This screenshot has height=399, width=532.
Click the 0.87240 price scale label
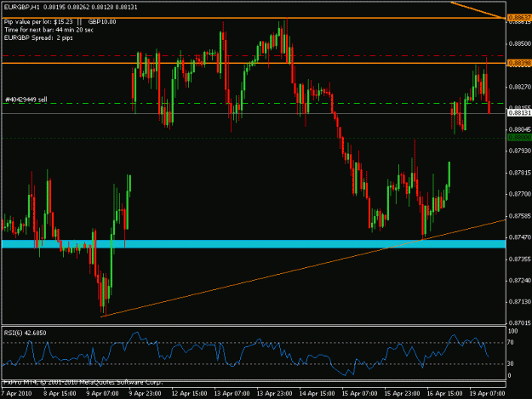click(520, 281)
